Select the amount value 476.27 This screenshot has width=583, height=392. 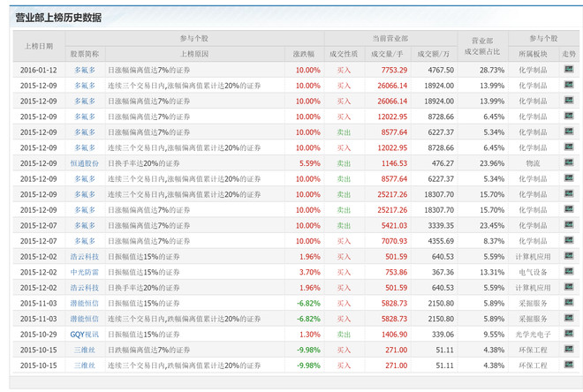[x=443, y=163]
